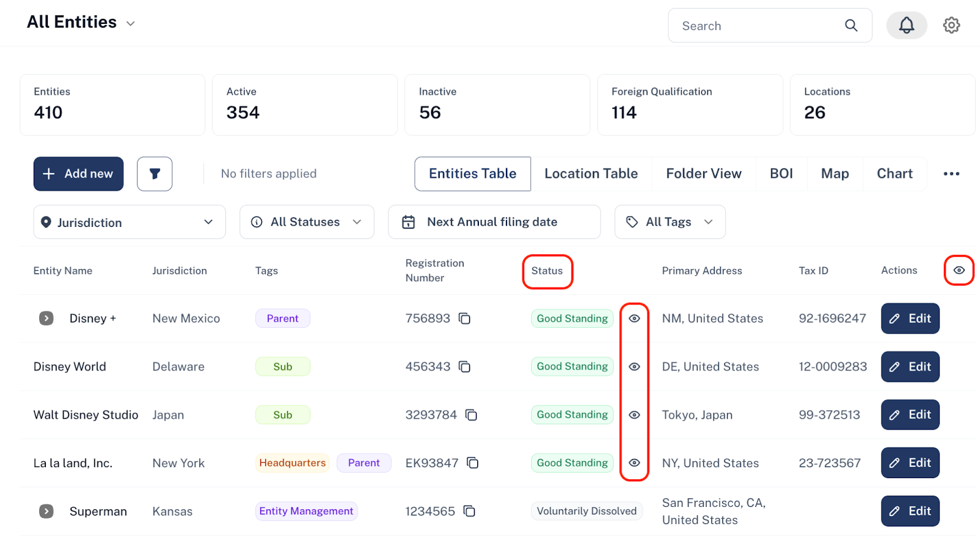Copy registration number EK93847
Image resolution: width=980 pixels, height=540 pixels.
(x=473, y=463)
